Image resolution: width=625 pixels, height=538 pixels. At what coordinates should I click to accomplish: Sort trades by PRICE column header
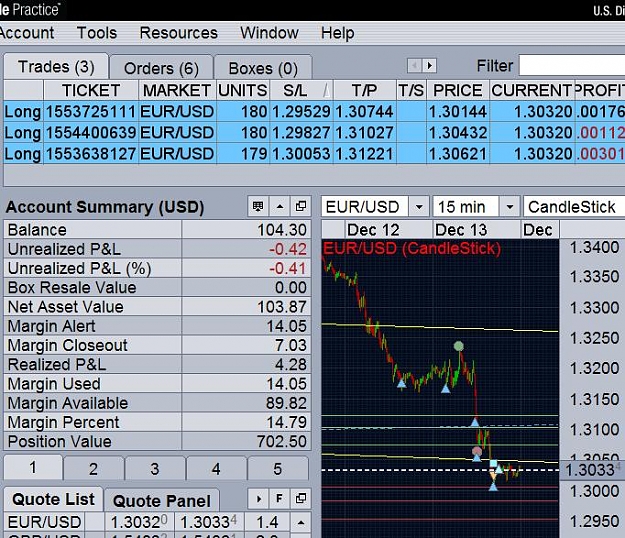pos(458,90)
